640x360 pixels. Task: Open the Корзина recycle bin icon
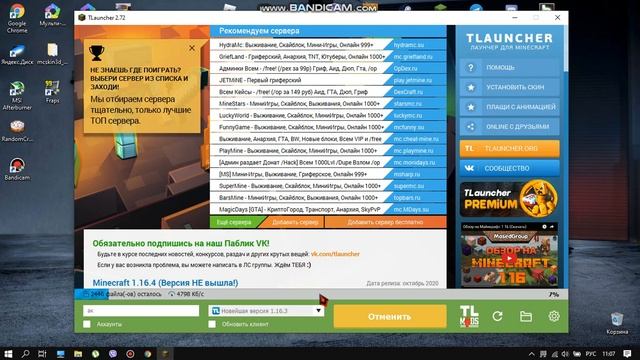tap(617, 323)
